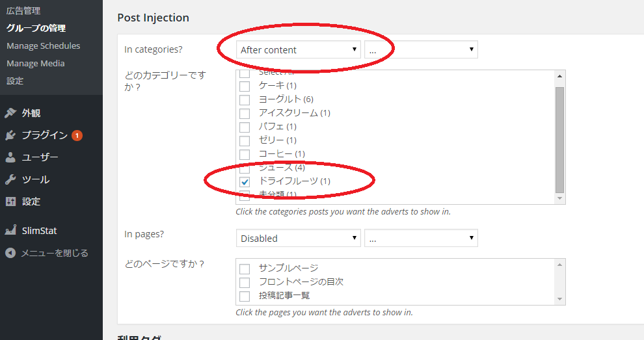
Task: Click the page list scroll down arrow
Action: pos(559,298)
